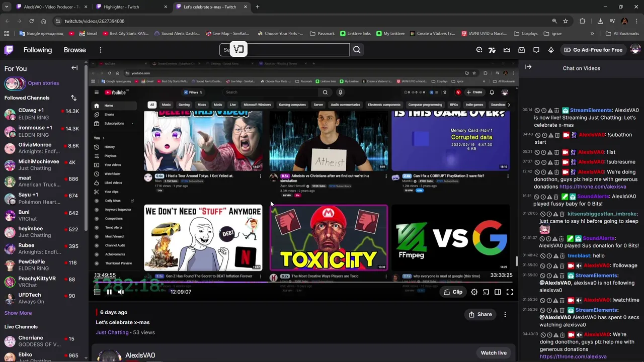This screenshot has height=362, width=644.
Task: Open the Twitch more options menu (three dots)
Action: click(101, 50)
